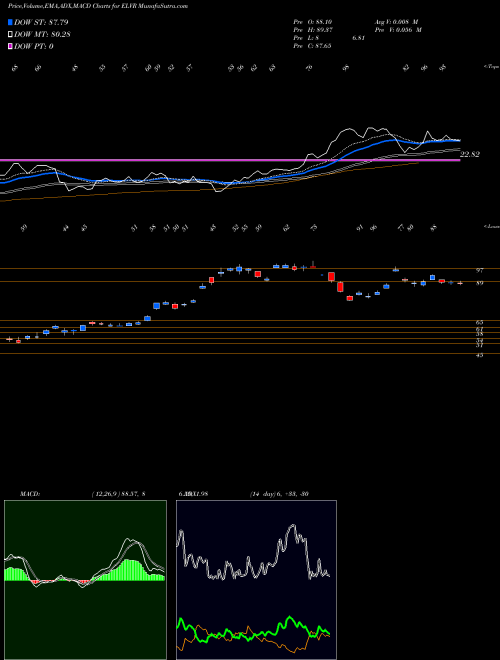This screenshot has width=500, height=660.
Task: Click the 22.82 price label beside magenta line
Action: coord(470,154)
